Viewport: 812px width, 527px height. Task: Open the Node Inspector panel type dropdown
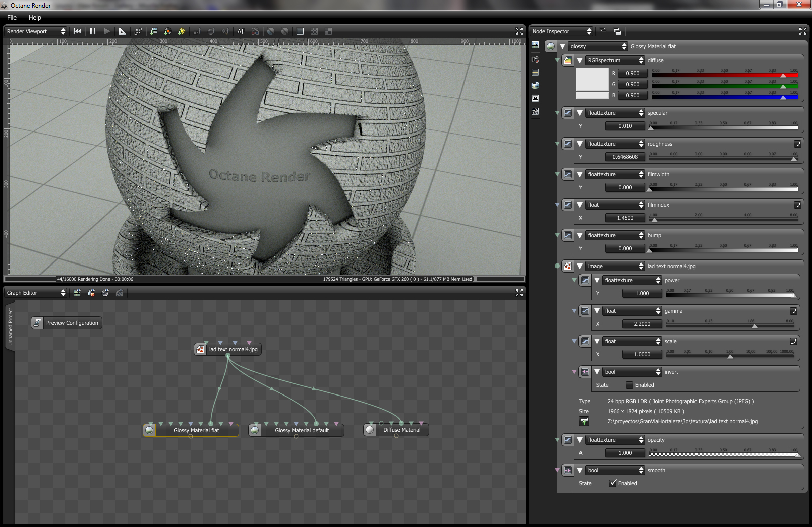click(x=561, y=31)
